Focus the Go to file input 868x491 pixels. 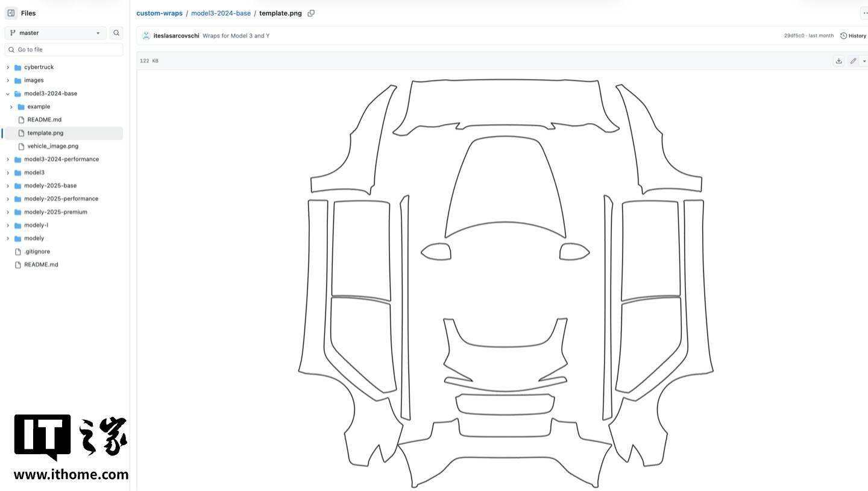tap(64, 49)
